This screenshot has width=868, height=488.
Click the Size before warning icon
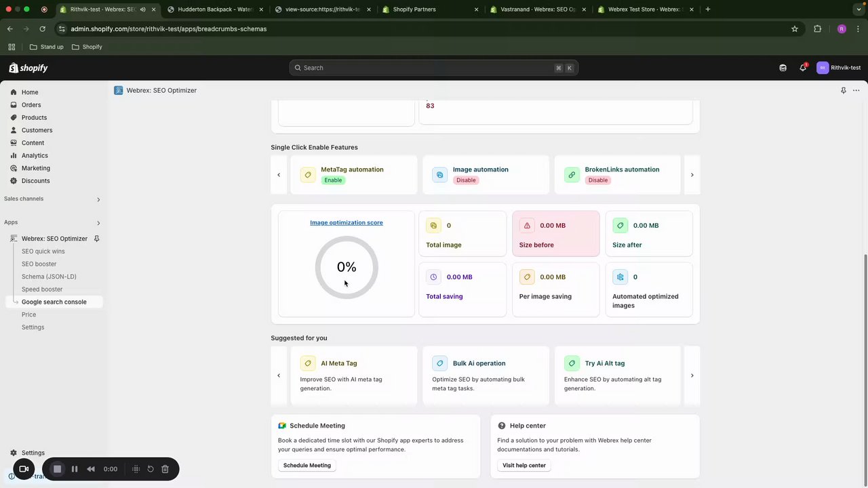pos(527,226)
